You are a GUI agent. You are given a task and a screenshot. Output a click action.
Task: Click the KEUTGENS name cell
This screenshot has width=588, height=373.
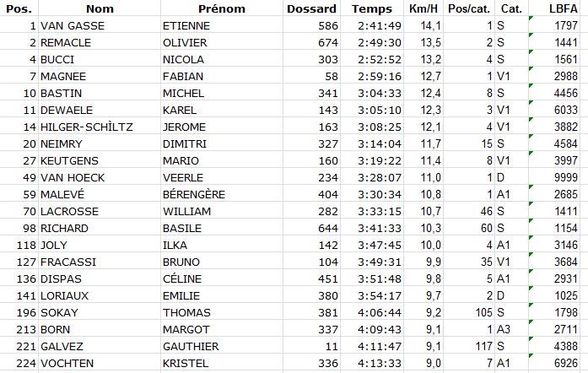coord(100,160)
